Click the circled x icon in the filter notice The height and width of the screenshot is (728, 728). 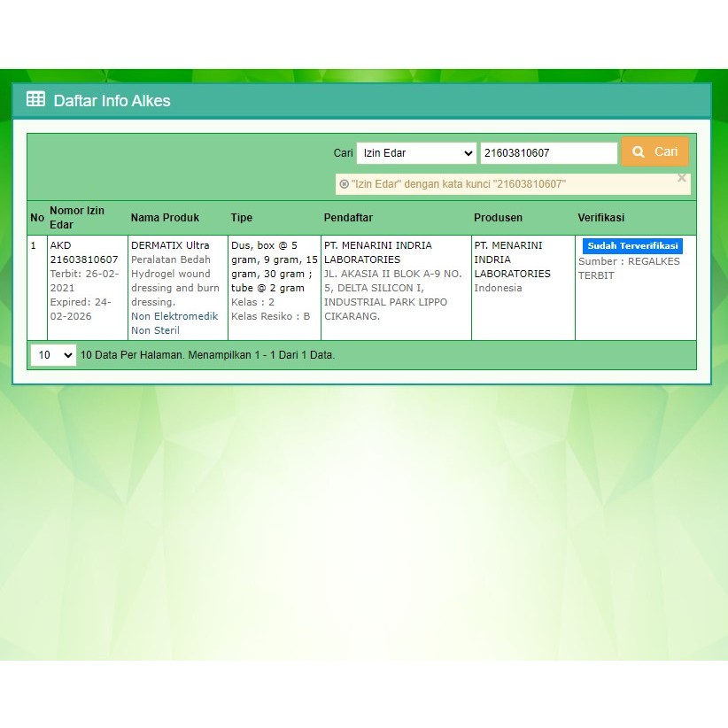coord(344,184)
